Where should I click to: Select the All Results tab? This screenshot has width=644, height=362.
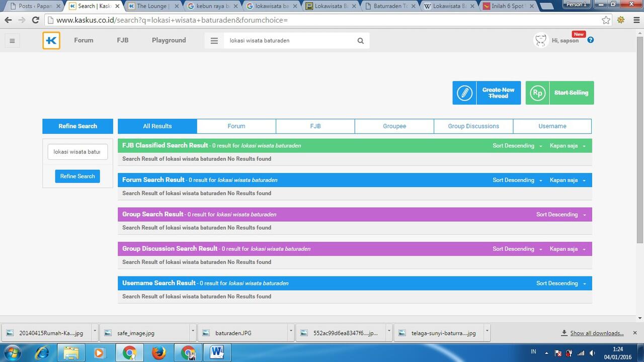pos(157,126)
